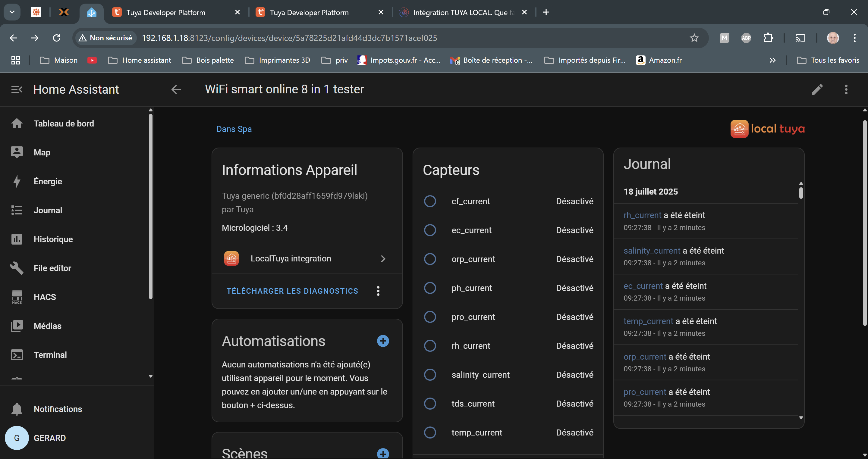Viewport: 868px width, 459px height.
Task: Select the cf_current sensor circle
Action: tap(429, 201)
